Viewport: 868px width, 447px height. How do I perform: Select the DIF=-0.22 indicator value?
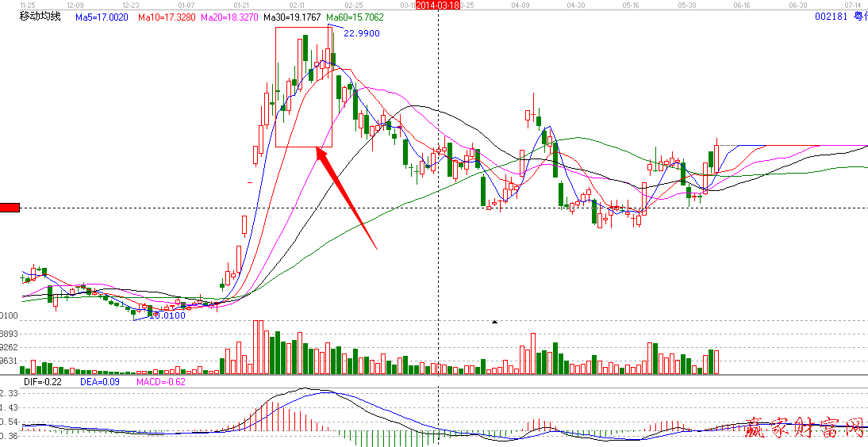tap(43, 381)
